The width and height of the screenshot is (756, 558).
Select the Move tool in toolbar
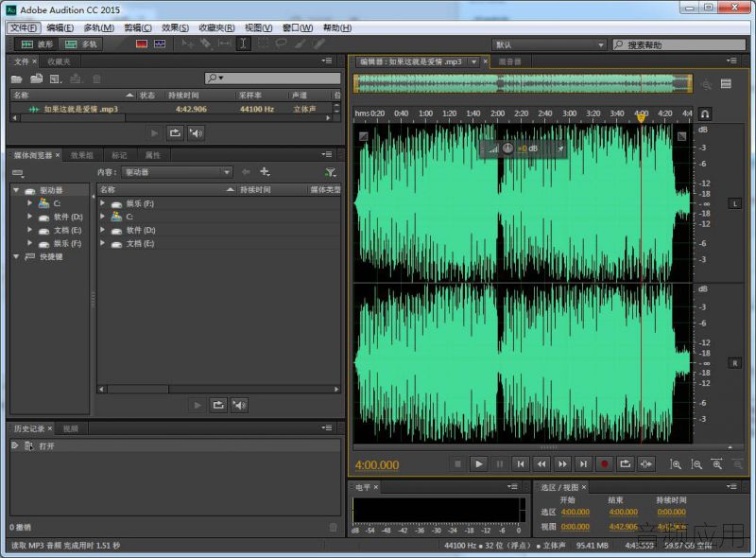tap(187, 44)
